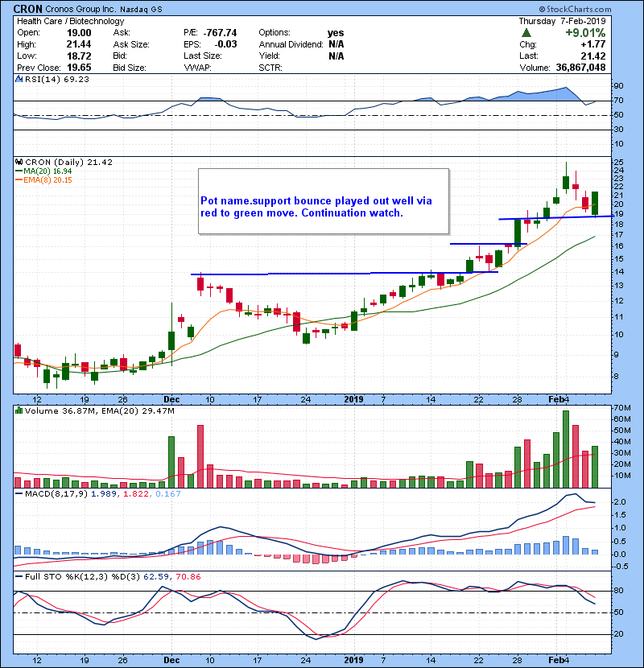Click the Volume 36.87M, EMA(20) 29.47M label
The image size is (644, 668).
[100, 411]
